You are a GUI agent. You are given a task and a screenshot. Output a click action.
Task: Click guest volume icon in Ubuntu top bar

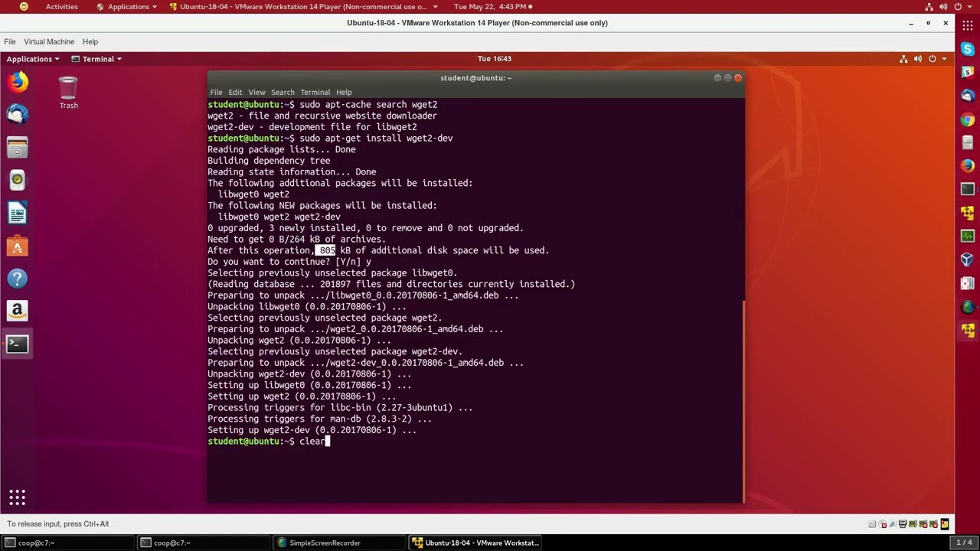coord(918,59)
